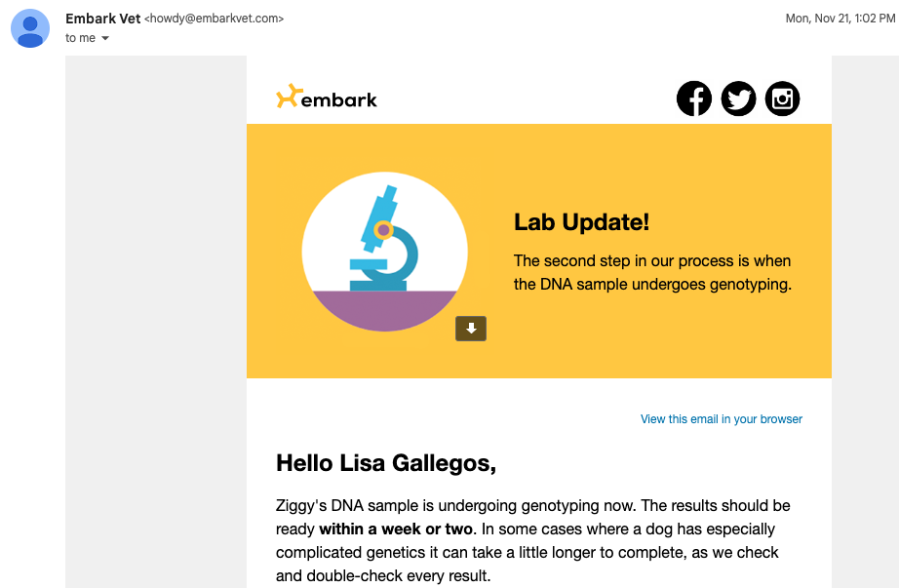
Task: Click the purple area beneath the microscope
Action: tap(384, 312)
